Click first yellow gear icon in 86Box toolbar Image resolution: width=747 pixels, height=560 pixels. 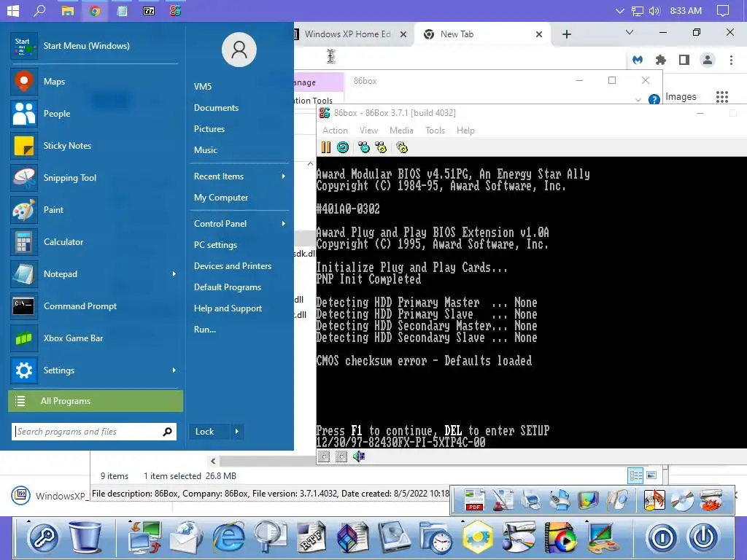pos(381,147)
